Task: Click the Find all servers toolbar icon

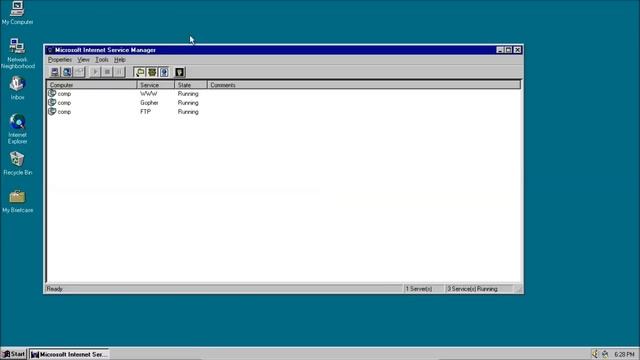Action: click(x=67, y=72)
